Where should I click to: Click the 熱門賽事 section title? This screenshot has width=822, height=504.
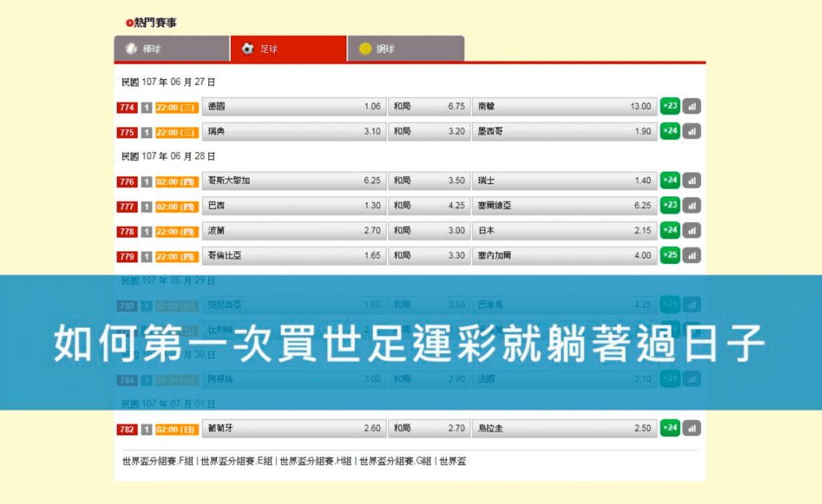coord(155,23)
